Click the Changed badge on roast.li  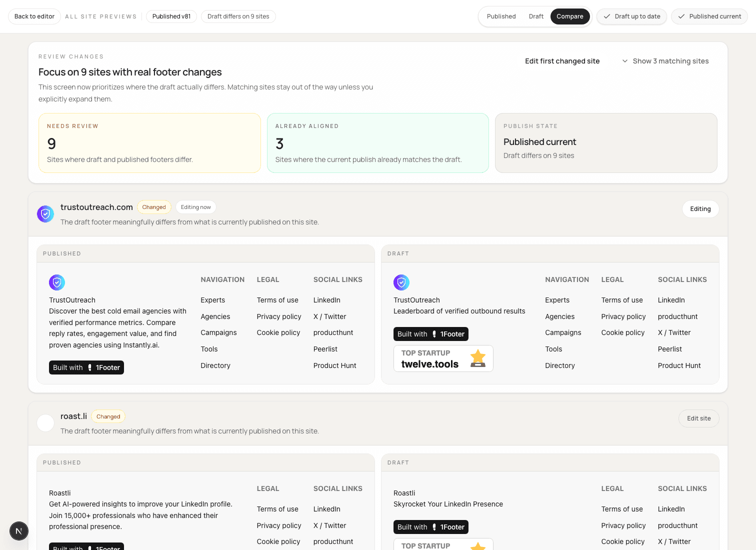(x=108, y=416)
